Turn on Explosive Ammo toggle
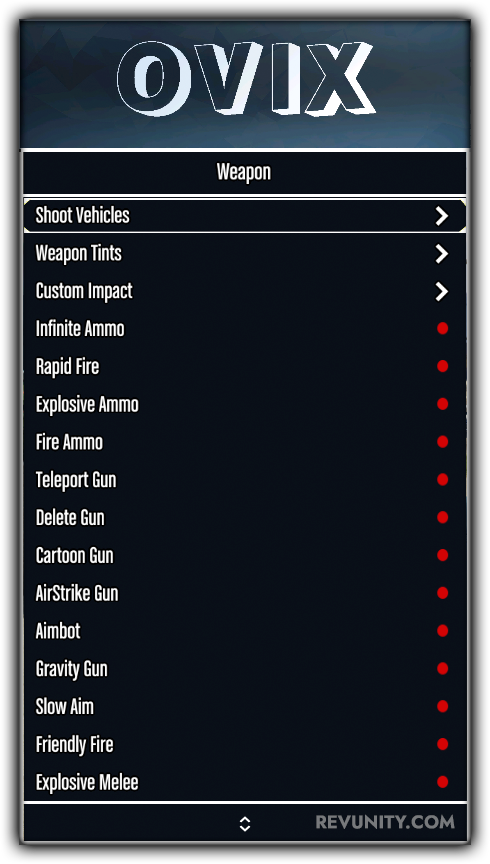The image size is (490, 864). (442, 404)
